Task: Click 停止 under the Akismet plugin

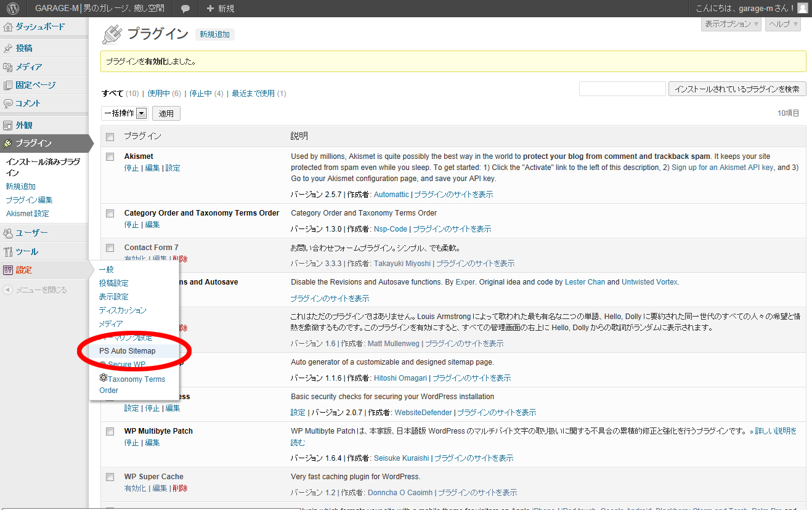Action: tap(131, 168)
